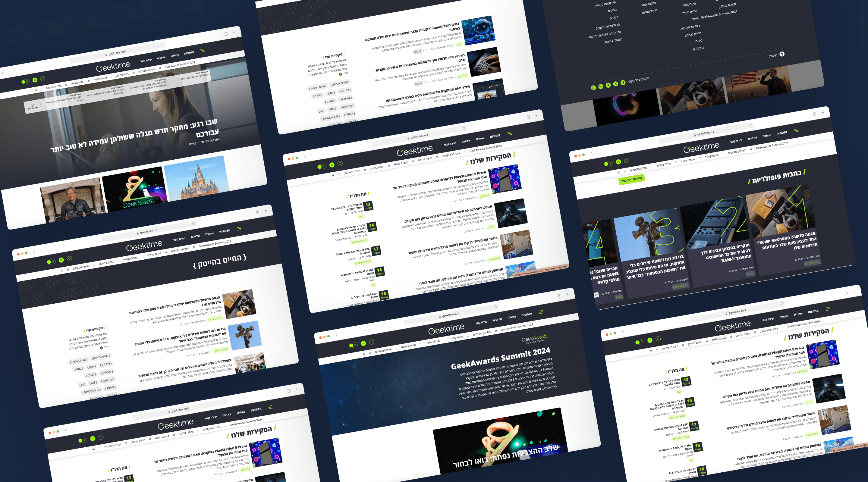Click the Telegram icon in the footer window
This screenshot has height=482, width=868.
click(x=608, y=85)
